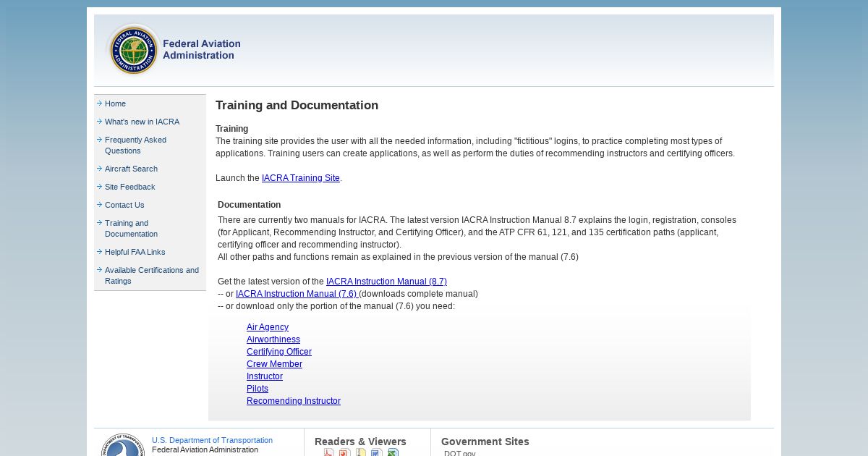Open the Instructor manual section link
Screen dimensions: 868x456
[x=265, y=376]
